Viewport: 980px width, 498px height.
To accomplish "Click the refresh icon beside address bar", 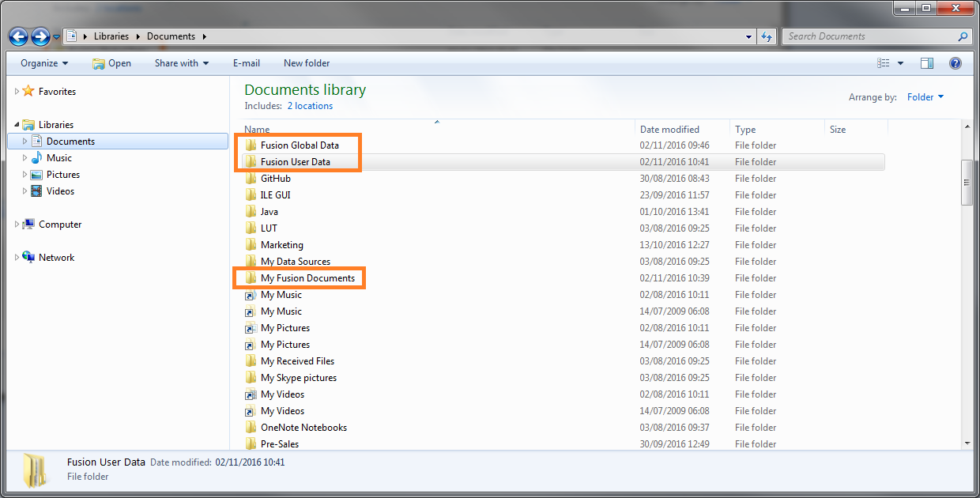I will pos(766,36).
